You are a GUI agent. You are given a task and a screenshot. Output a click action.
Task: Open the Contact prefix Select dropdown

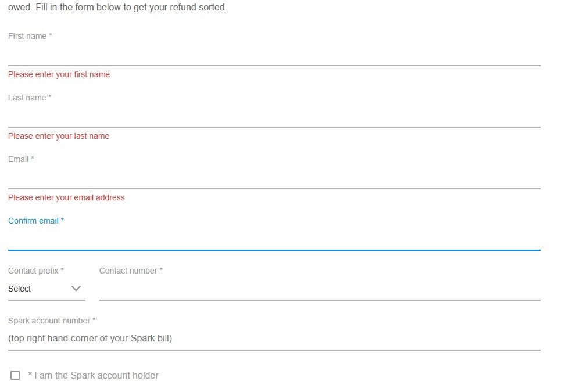click(x=46, y=289)
